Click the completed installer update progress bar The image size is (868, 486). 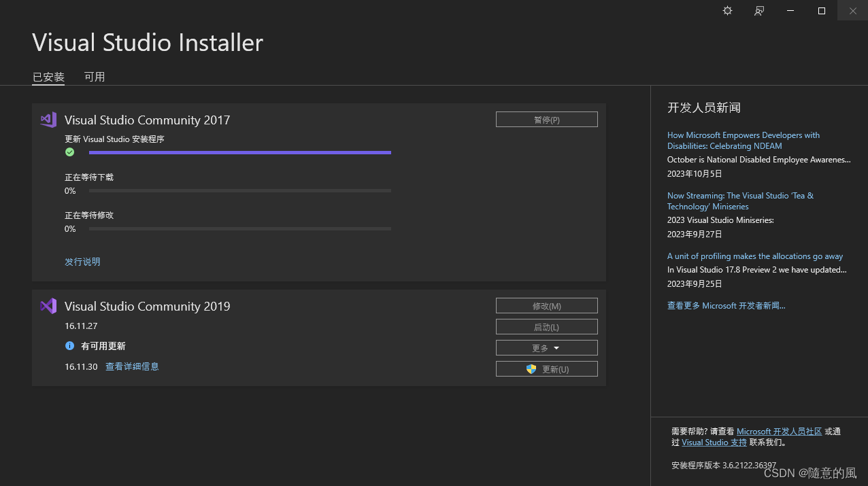pyautogui.click(x=240, y=152)
